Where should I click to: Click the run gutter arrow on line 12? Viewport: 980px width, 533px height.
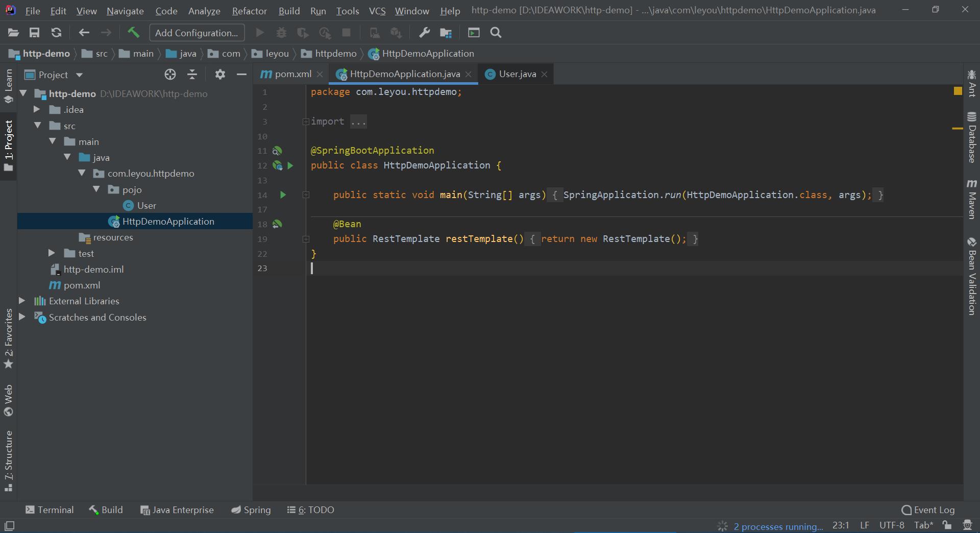point(290,165)
